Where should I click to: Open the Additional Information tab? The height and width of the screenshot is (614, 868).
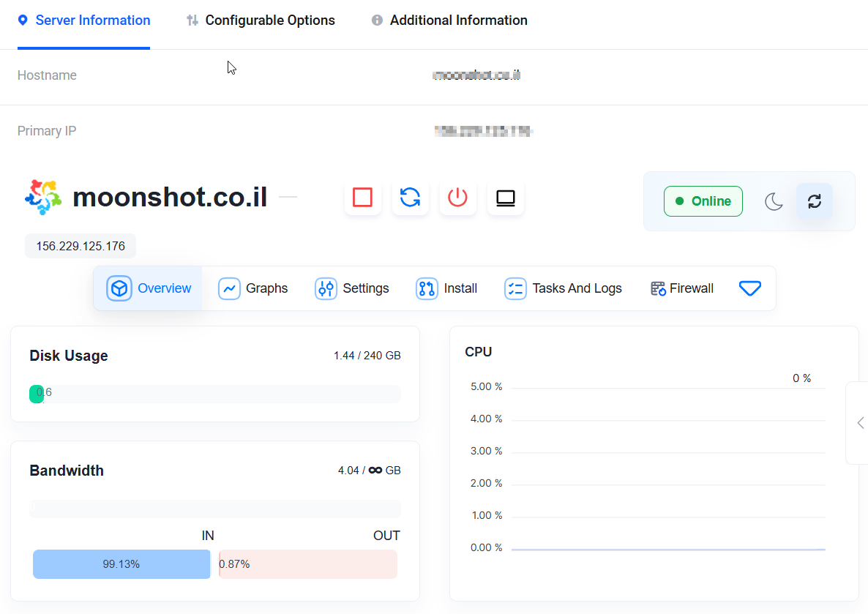pos(449,20)
